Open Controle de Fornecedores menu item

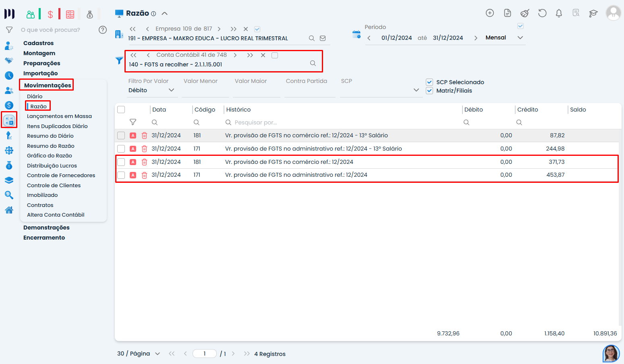click(x=61, y=175)
